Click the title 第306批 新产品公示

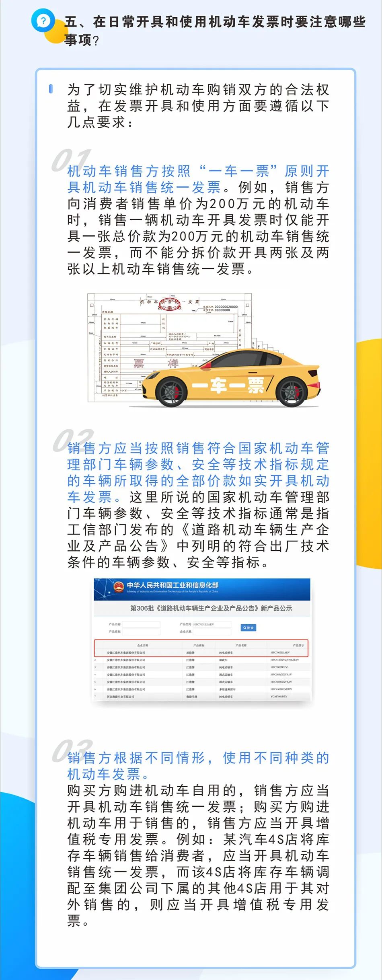(x=211, y=608)
